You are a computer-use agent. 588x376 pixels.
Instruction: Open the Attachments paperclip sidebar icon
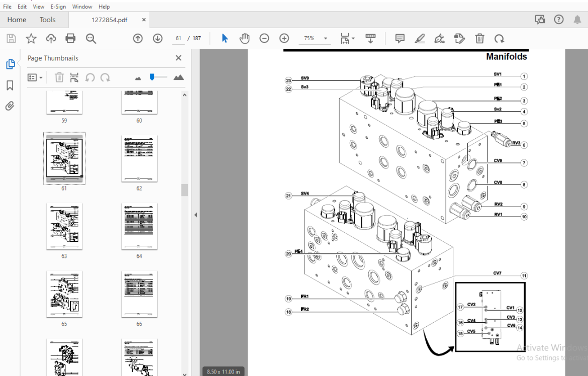tap(10, 106)
